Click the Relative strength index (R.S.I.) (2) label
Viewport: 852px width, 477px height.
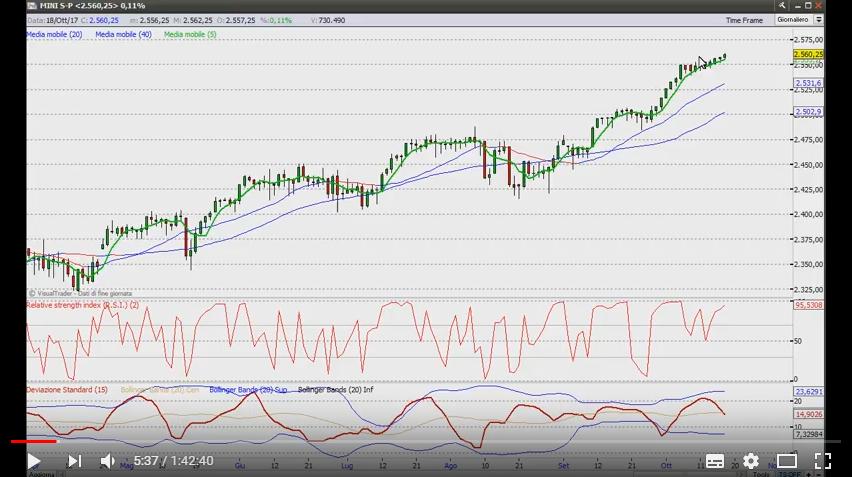pos(83,305)
